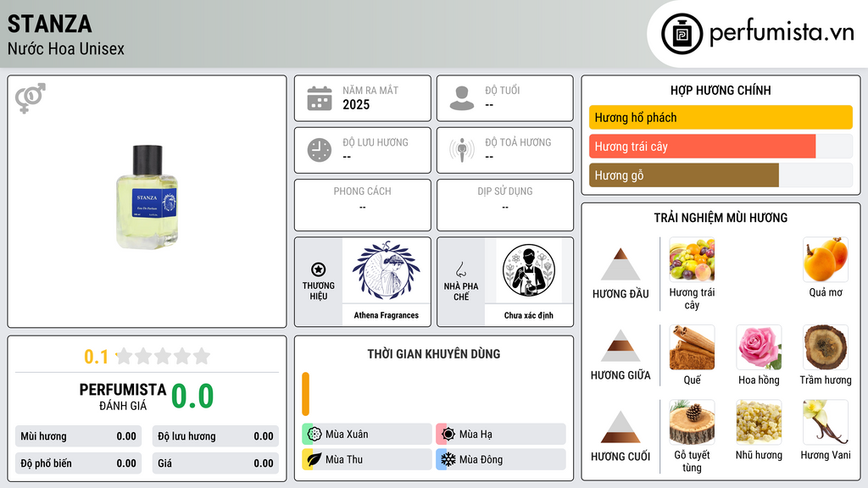The height and width of the screenshot is (488, 868).
Task: Click the perfumista.vn site name
Action: [782, 33]
